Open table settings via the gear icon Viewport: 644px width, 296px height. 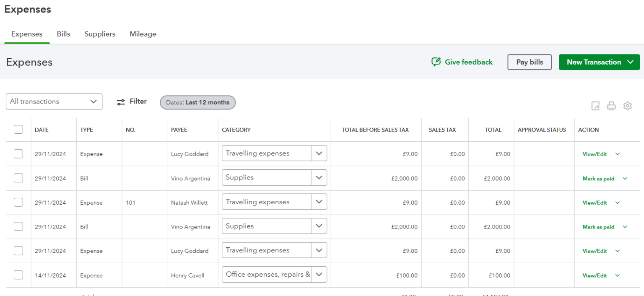(627, 106)
